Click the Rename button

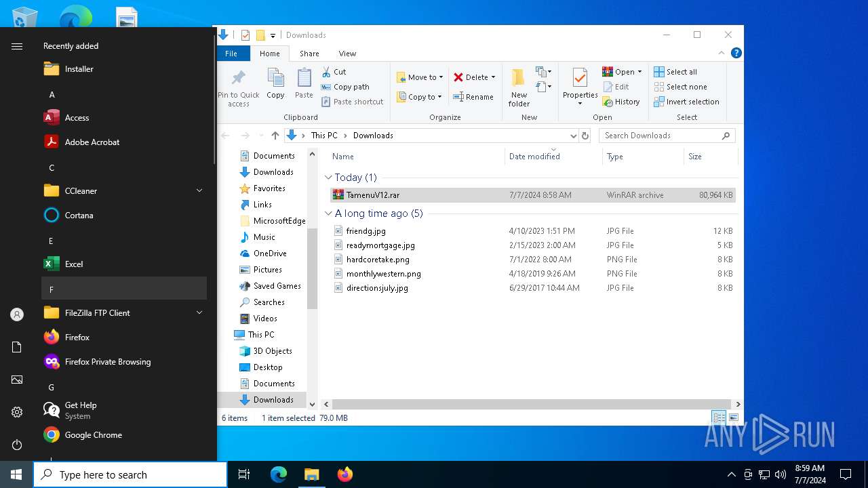473,97
